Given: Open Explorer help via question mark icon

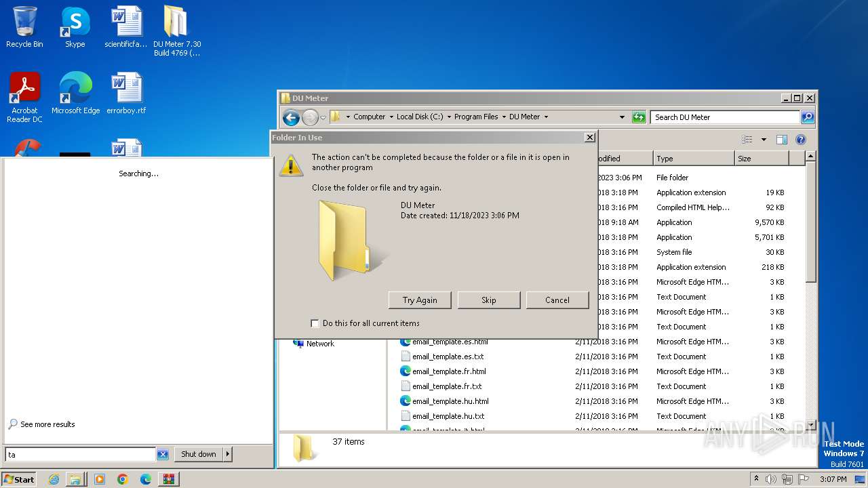Looking at the screenshot, I should (x=800, y=140).
